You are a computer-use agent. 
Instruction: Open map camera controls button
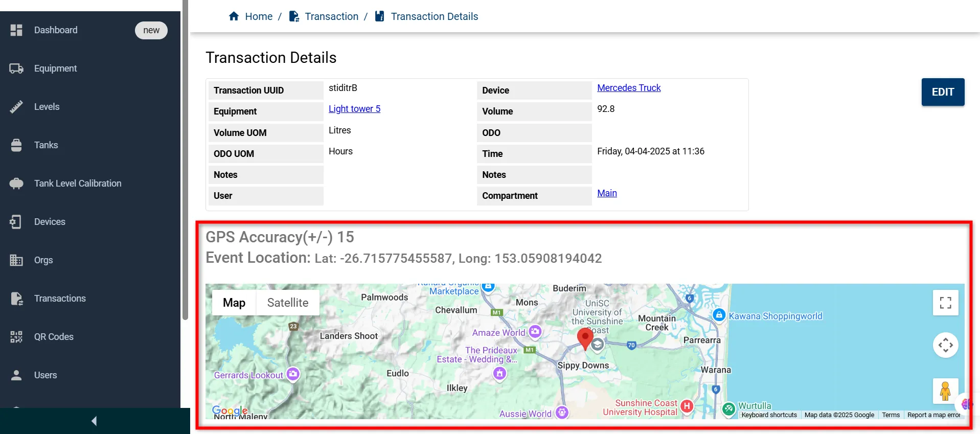(x=945, y=345)
